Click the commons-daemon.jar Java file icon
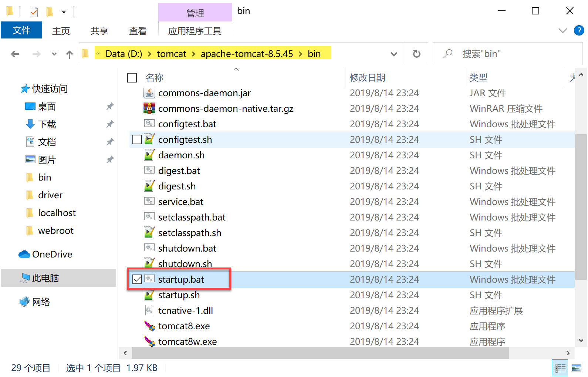 [x=149, y=93]
